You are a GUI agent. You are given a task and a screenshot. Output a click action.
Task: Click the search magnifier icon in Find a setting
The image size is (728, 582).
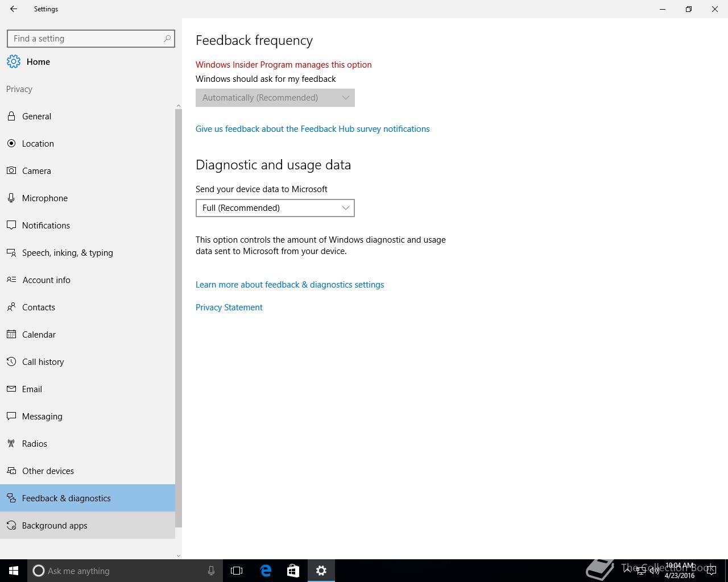(x=167, y=39)
